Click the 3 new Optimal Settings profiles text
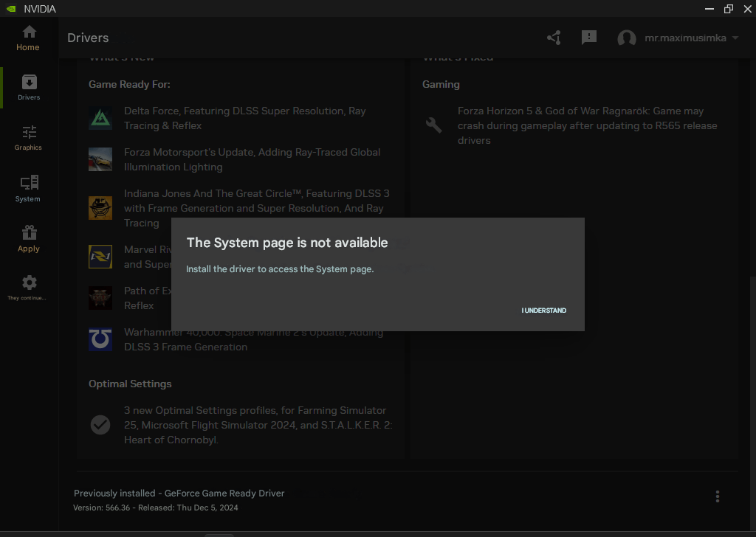This screenshot has height=537, width=756. coord(258,425)
